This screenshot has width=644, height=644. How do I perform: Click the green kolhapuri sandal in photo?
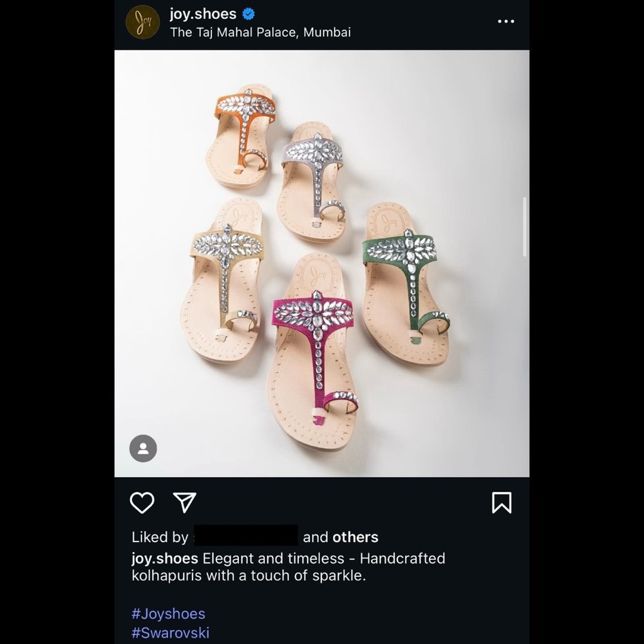coord(405,283)
